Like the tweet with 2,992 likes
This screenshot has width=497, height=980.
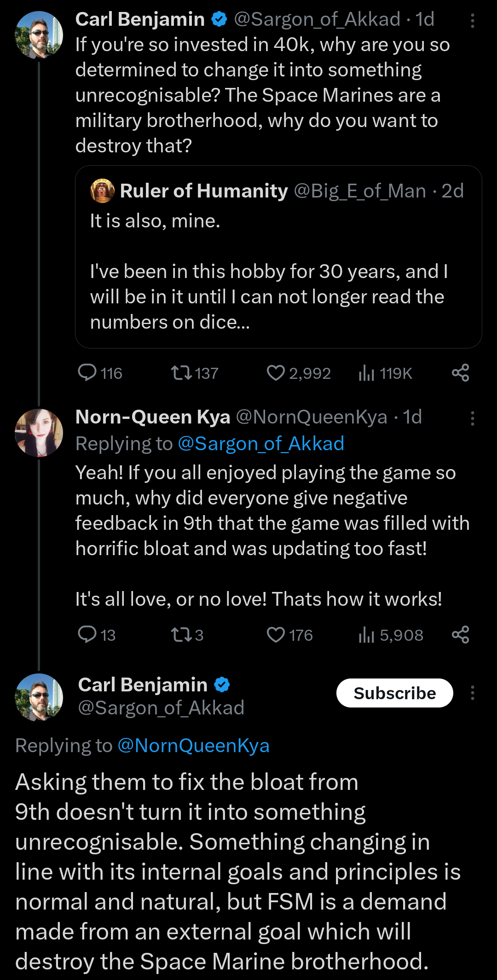[276, 373]
